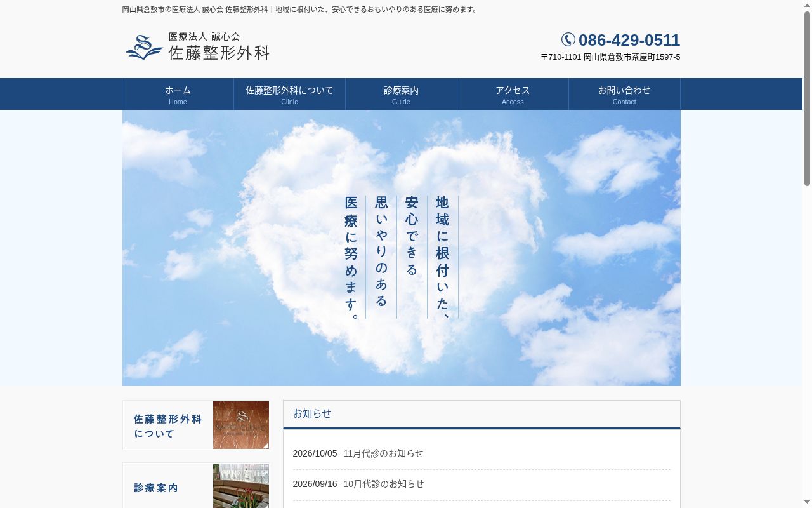Screen dimensions: 812x508
Task: Click the phone icon beside 086-429-0511
Action: 568,40
